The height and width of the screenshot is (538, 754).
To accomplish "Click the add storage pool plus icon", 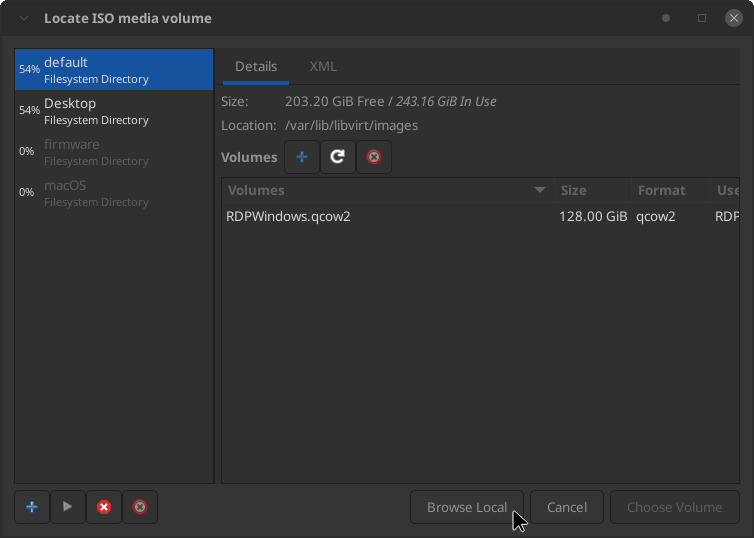I will point(32,507).
